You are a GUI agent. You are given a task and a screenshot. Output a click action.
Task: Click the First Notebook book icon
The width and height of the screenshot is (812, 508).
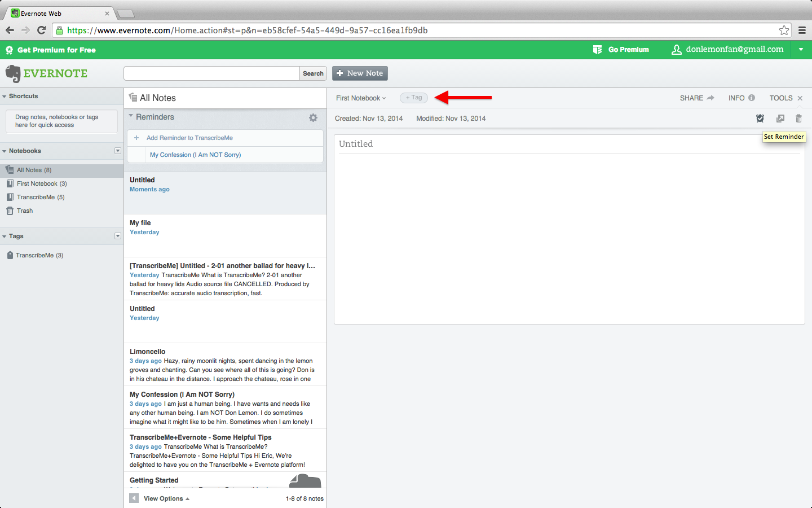[x=10, y=183]
